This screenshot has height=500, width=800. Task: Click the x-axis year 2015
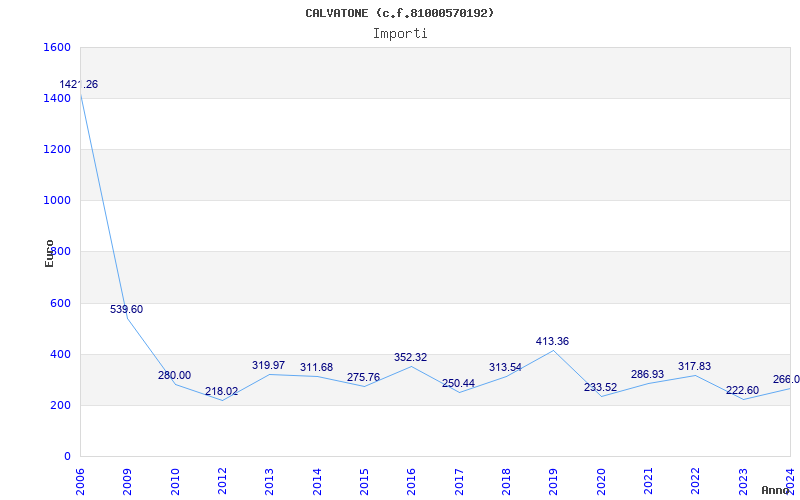point(364,482)
